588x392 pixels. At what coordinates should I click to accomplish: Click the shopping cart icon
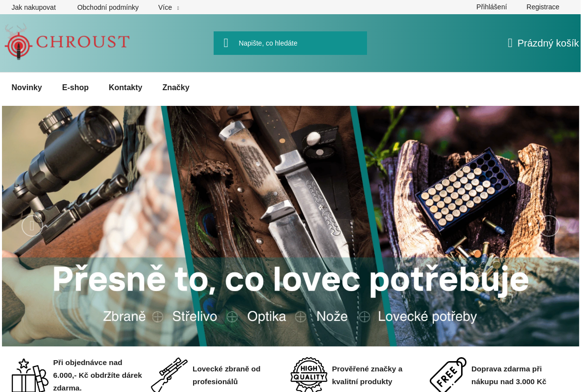pos(510,43)
